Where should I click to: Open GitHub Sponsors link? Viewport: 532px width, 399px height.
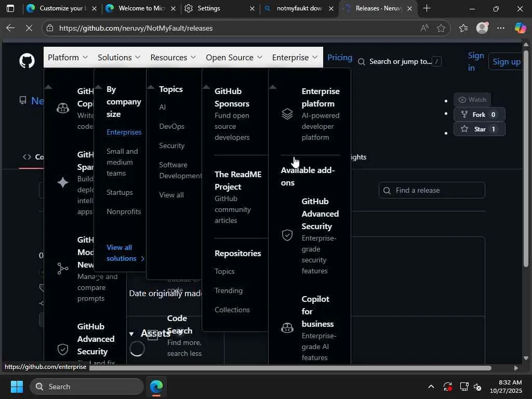coord(232,97)
